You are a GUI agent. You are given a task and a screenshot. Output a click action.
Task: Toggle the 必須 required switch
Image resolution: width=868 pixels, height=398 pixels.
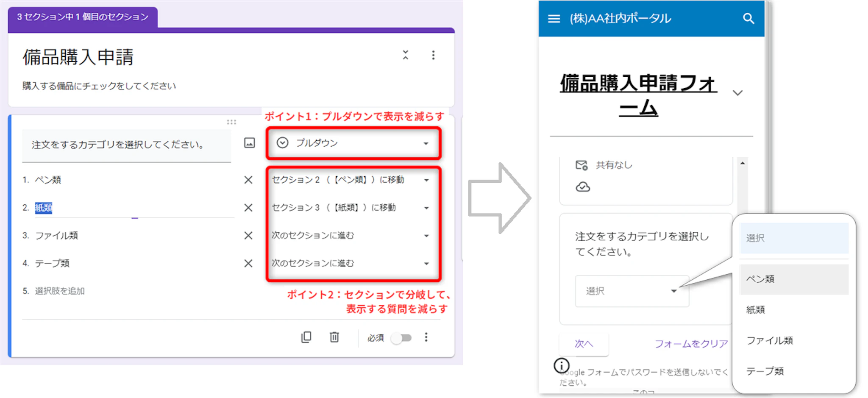pyautogui.click(x=401, y=338)
